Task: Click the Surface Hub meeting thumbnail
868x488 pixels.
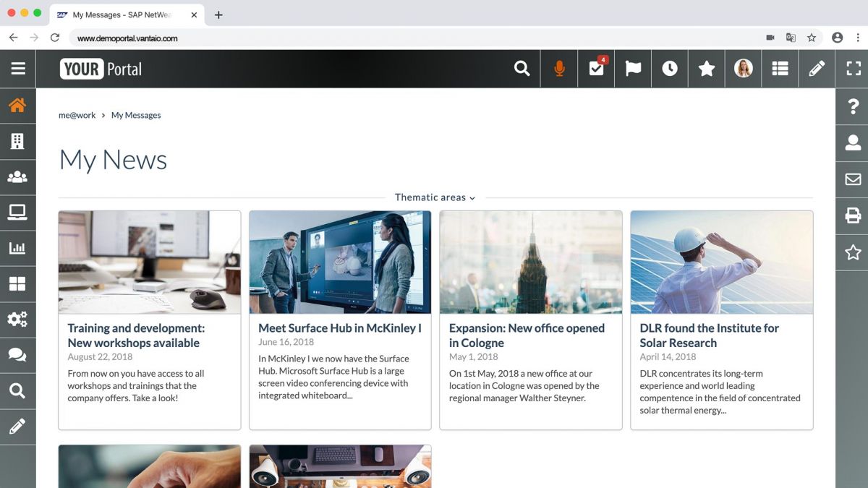Action: (340, 262)
